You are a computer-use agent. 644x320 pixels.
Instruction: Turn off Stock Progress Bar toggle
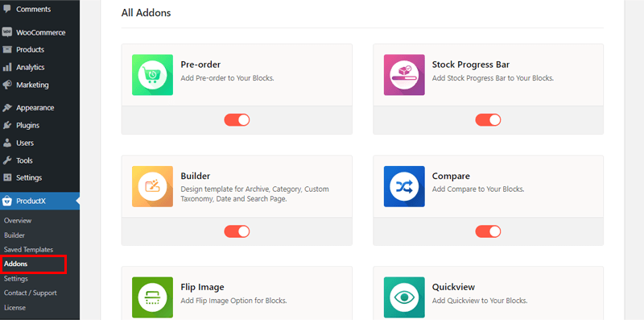coord(489,120)
